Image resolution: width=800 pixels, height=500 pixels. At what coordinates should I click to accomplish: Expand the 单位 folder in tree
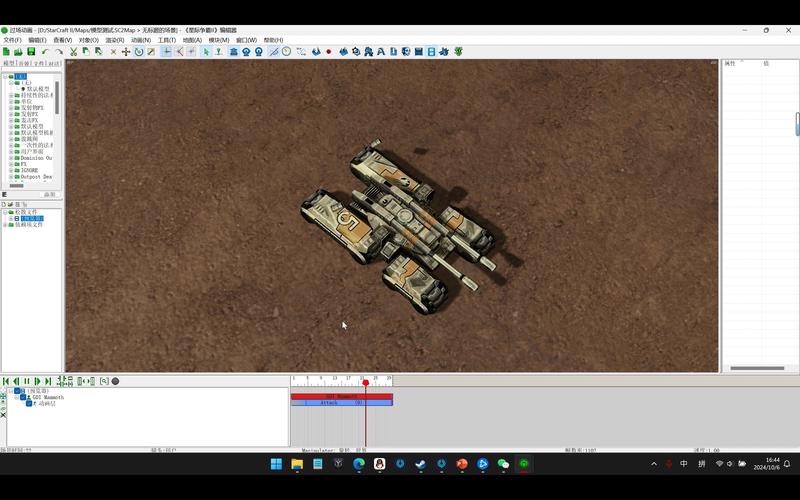click(11, 101)
